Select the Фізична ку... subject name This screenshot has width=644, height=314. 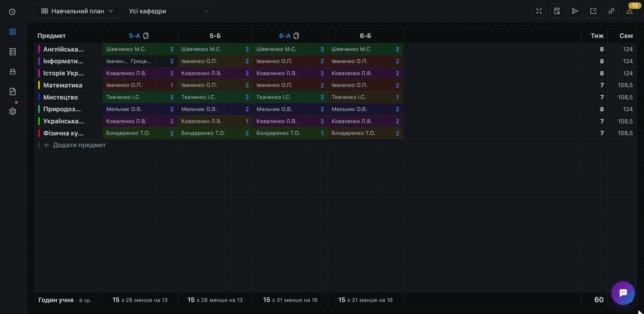63,133
